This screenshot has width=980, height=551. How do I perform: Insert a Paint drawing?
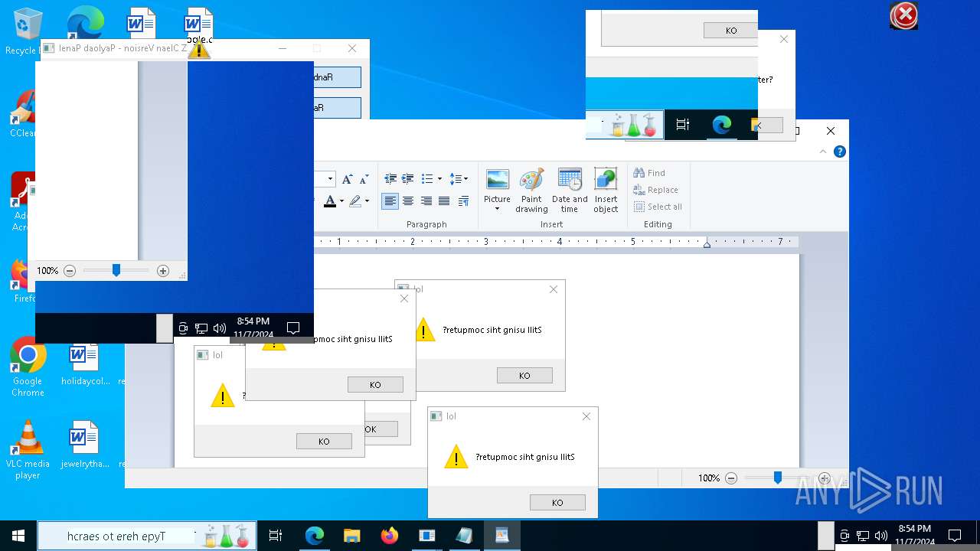point(531,191)
